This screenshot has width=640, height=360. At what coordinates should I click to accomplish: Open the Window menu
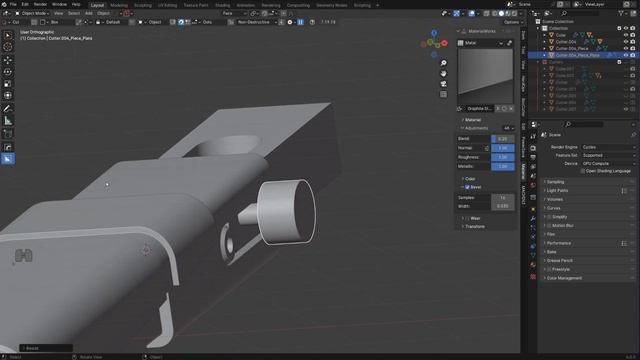coord(59,4)
